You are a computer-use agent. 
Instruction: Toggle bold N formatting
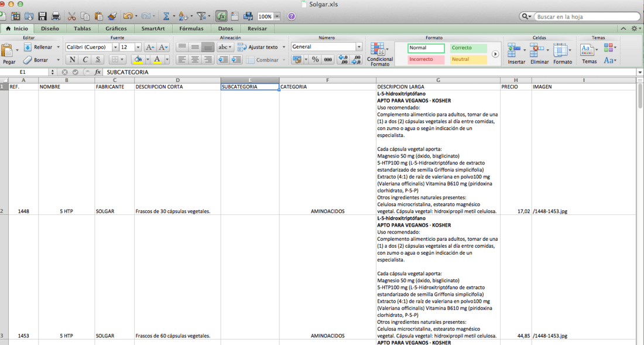pos(72,60)
